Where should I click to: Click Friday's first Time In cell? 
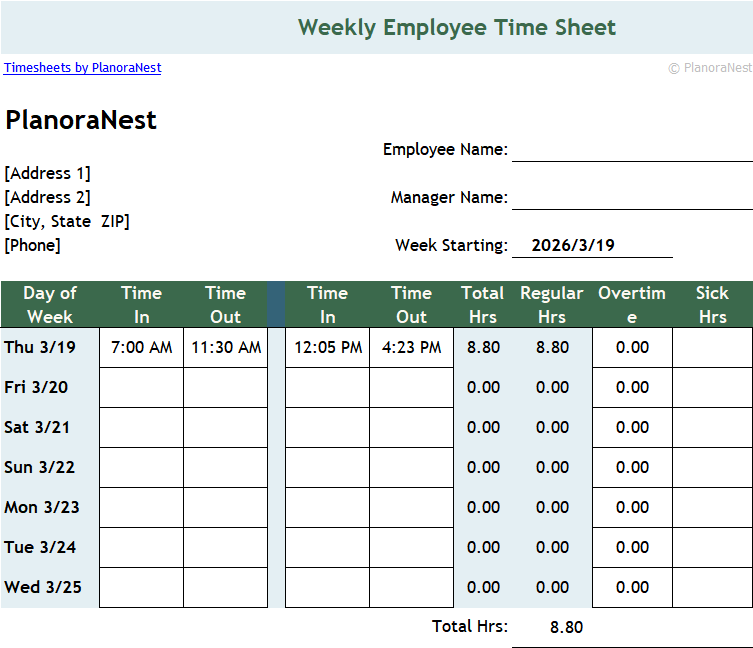[142, 388]
